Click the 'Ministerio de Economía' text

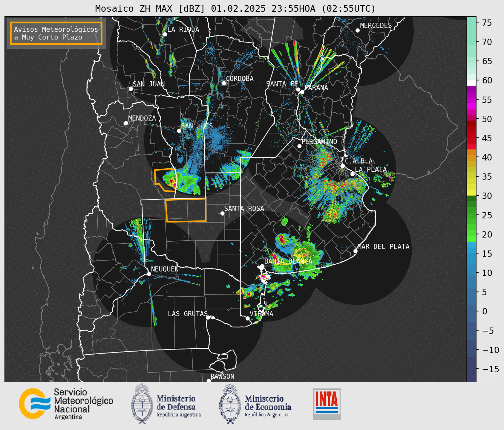tap(268, 402)
